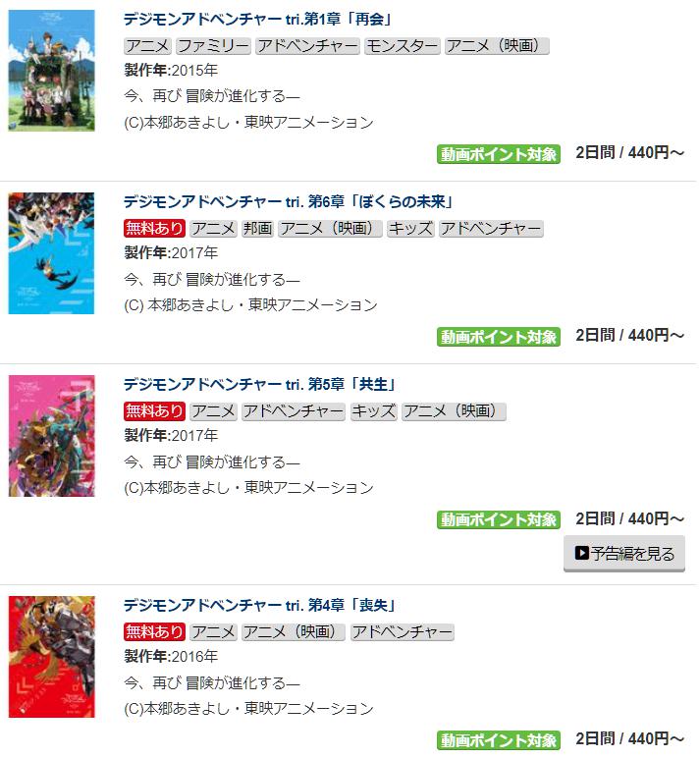Click the 第1章 poster thumbnail
700x759 pixels.
(51, 70)
